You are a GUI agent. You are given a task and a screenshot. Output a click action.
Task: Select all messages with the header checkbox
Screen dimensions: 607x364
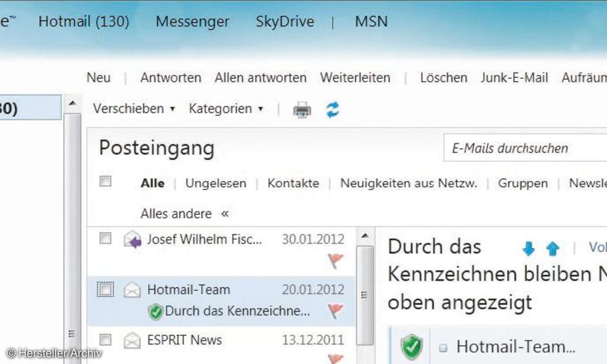[105, 181]
